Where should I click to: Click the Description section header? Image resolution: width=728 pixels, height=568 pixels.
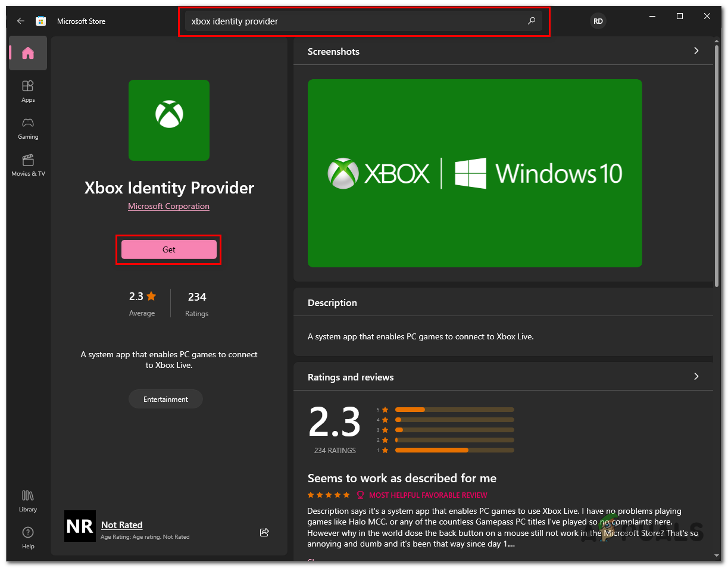click(x=332, y=302)
